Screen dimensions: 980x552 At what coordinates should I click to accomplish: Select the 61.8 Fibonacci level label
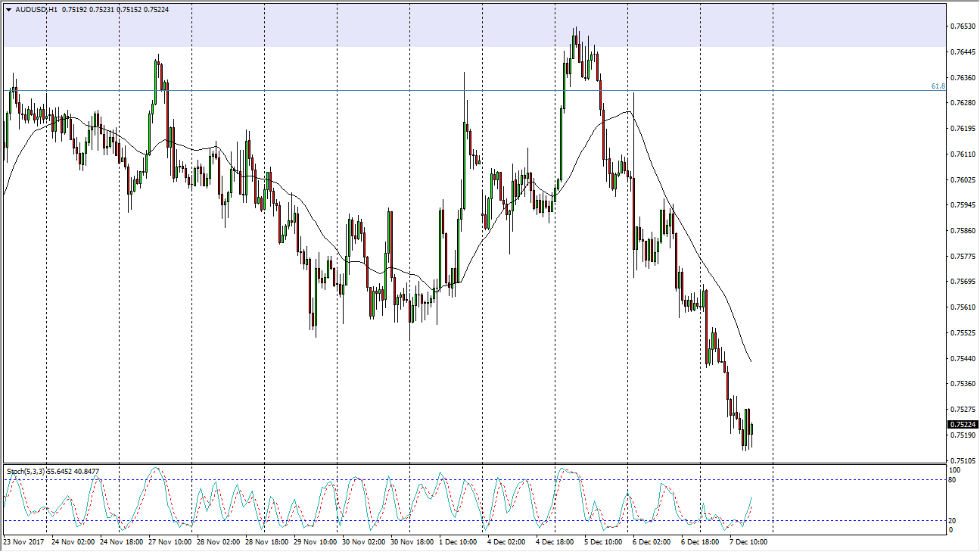938,86
